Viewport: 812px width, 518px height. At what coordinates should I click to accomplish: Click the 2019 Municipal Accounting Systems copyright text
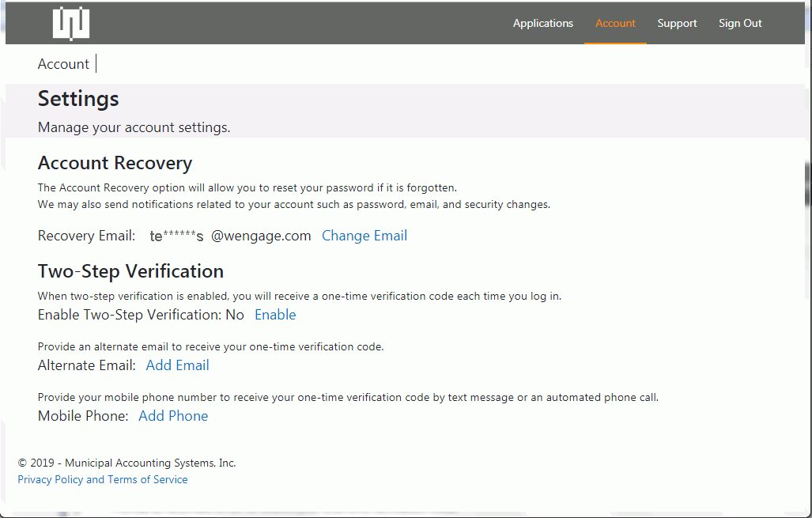pos(127,463)
